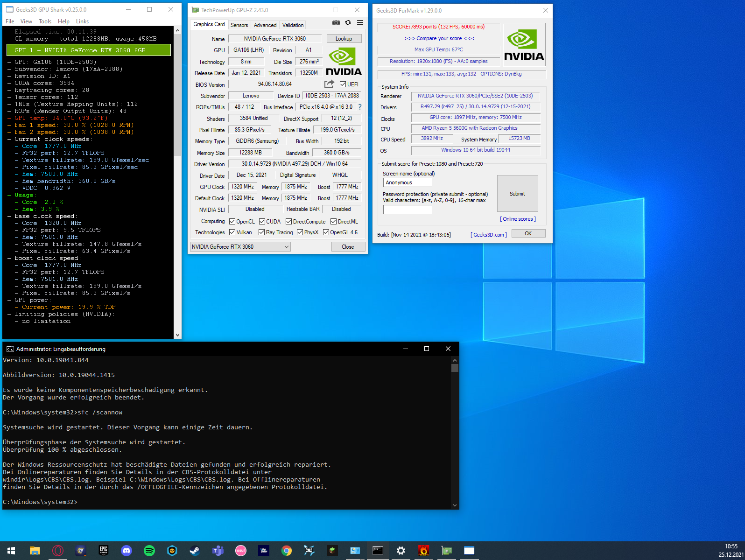745x560 pixels.
Task: Open the Online scores link
Action: pyautogui.click(x=518, y=219)
